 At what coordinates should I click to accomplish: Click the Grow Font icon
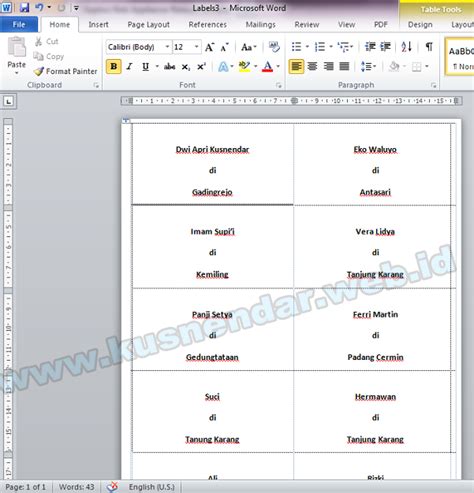pos(209,47)
